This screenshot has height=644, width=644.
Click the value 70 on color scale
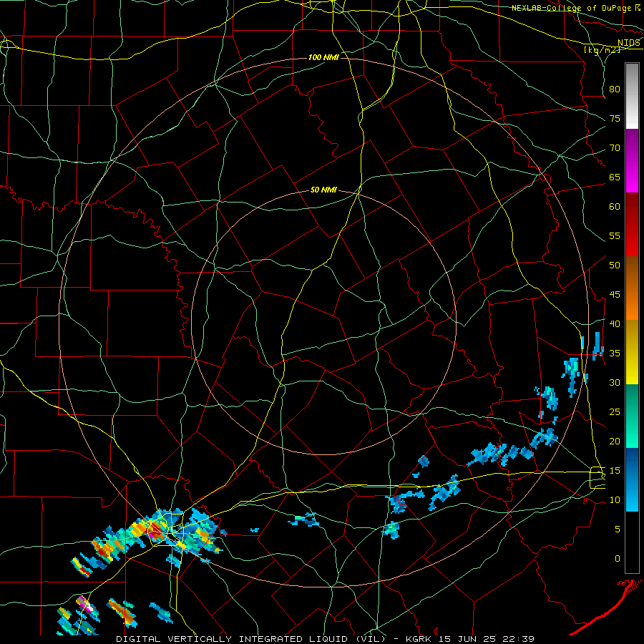pos(615,148)
